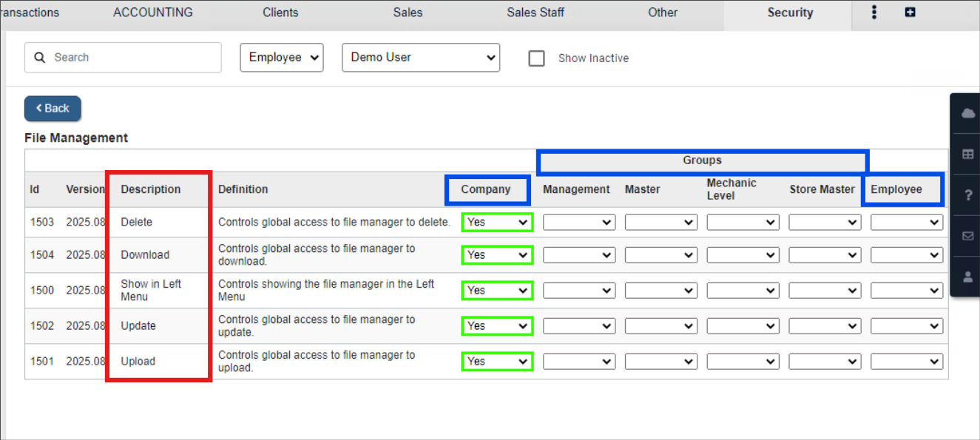Open the envelope mail icon
This screenshot has width=980, height=440.
(967, 236)
